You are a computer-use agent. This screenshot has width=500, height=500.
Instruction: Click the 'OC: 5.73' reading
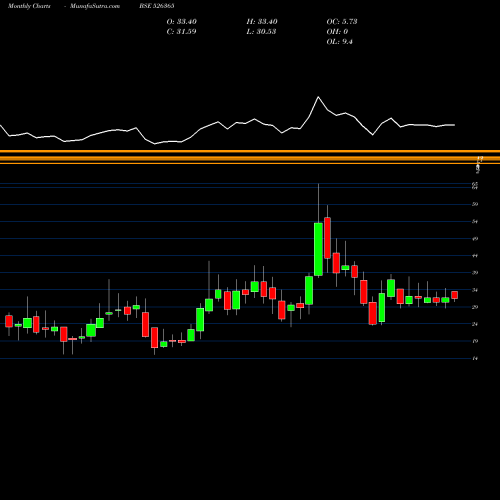pyautogui.click(x=342, y=22)
